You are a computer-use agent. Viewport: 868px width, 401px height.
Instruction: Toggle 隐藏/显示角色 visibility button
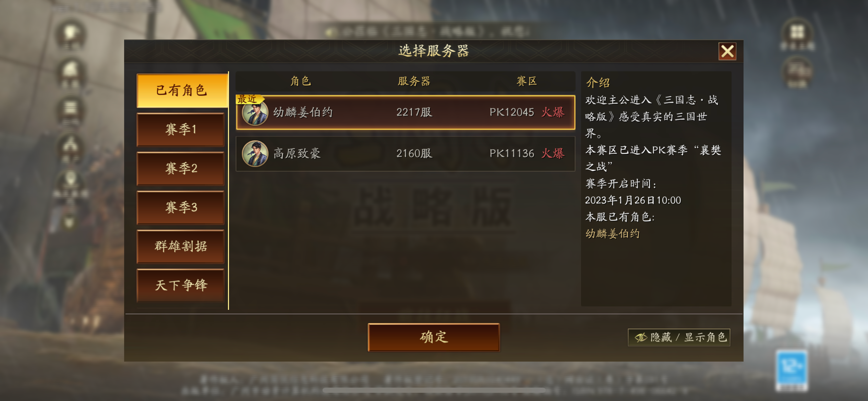pyautogui.click(x=679, y=337)
